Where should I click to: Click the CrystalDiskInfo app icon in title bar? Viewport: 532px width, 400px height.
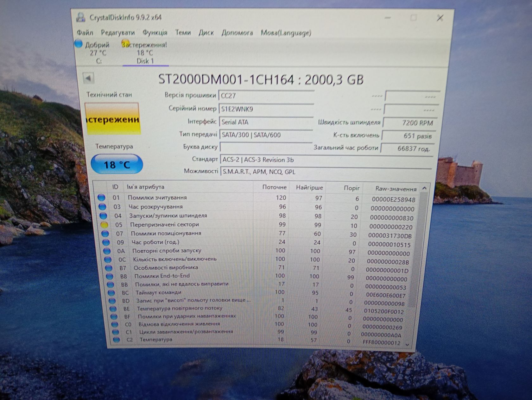coord(81,17)
